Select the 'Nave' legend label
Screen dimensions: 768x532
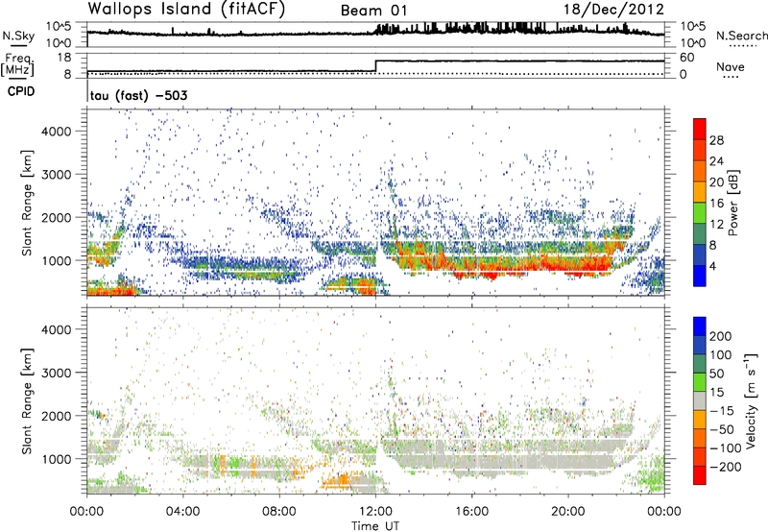[x=730, y=67]
